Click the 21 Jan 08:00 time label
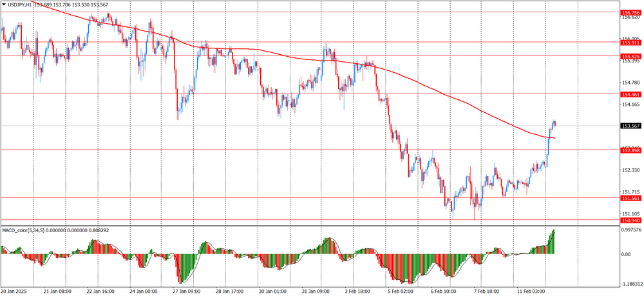The width and height of the screenshot is (644, 296). point(57,291)
